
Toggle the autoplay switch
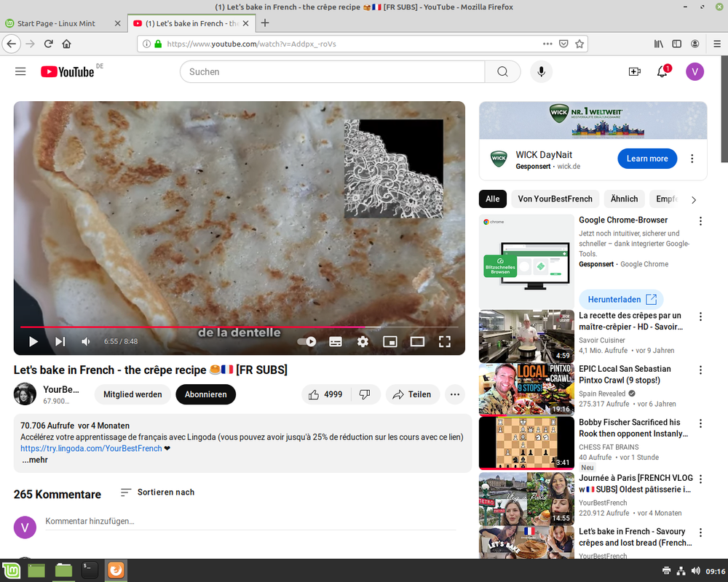coord(307,342)
